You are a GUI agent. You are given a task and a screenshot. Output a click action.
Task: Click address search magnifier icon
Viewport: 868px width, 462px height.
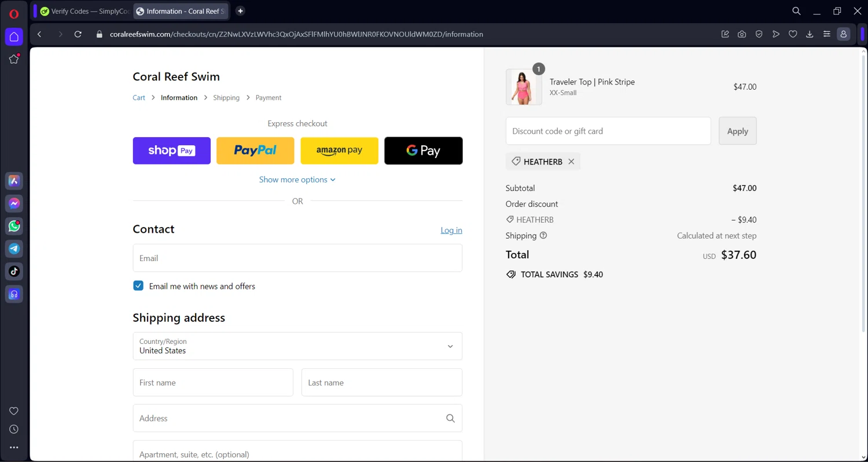[x=450, y=419]
